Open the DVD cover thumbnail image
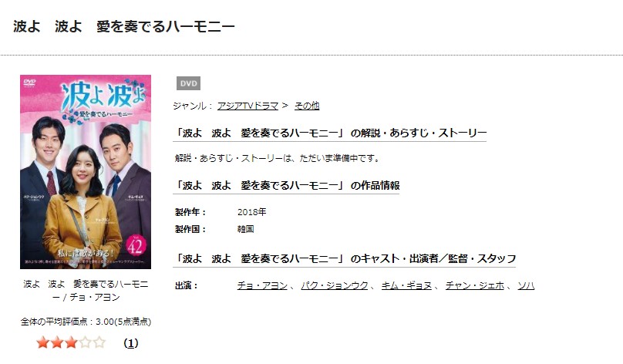 [86, 172]
